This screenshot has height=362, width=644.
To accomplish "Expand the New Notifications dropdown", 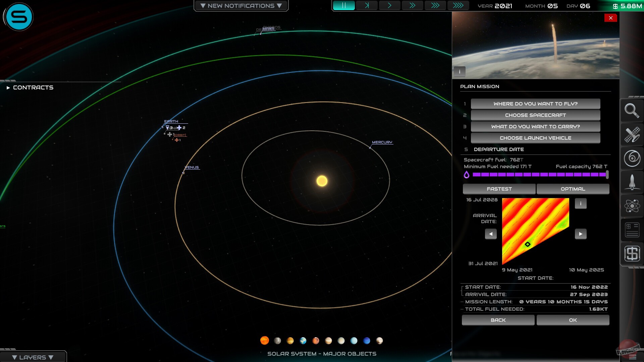I will click(241, 6).
